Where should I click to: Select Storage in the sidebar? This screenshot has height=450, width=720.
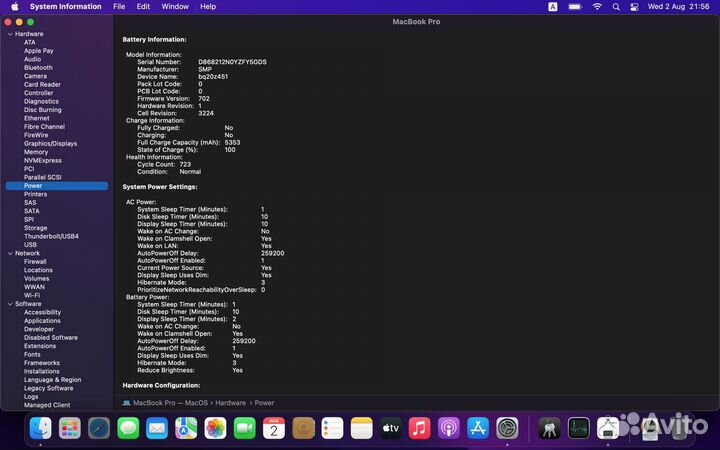click(x=35, y=228)
